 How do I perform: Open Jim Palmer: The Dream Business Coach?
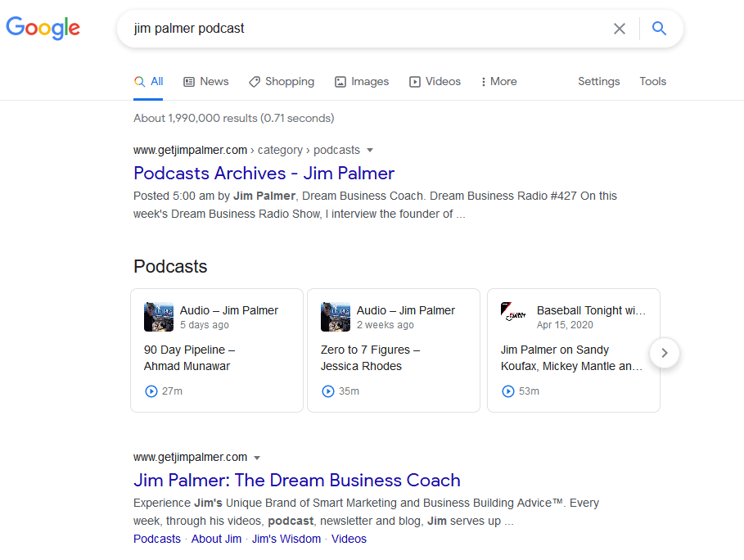297,481
